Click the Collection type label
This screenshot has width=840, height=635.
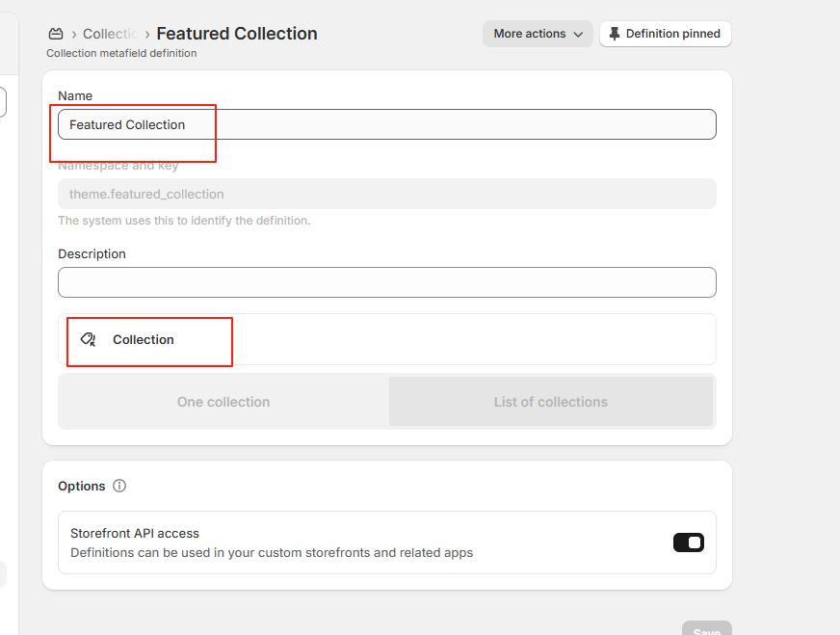click(x=144, y=339)
